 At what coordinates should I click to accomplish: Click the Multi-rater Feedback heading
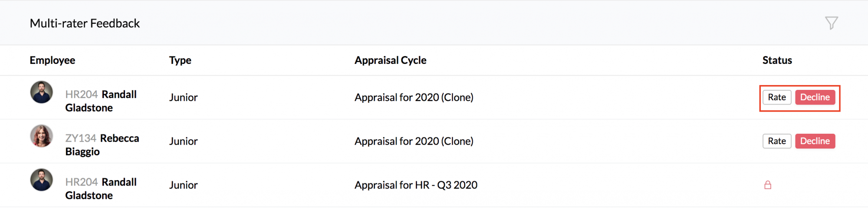pos(85,23)
